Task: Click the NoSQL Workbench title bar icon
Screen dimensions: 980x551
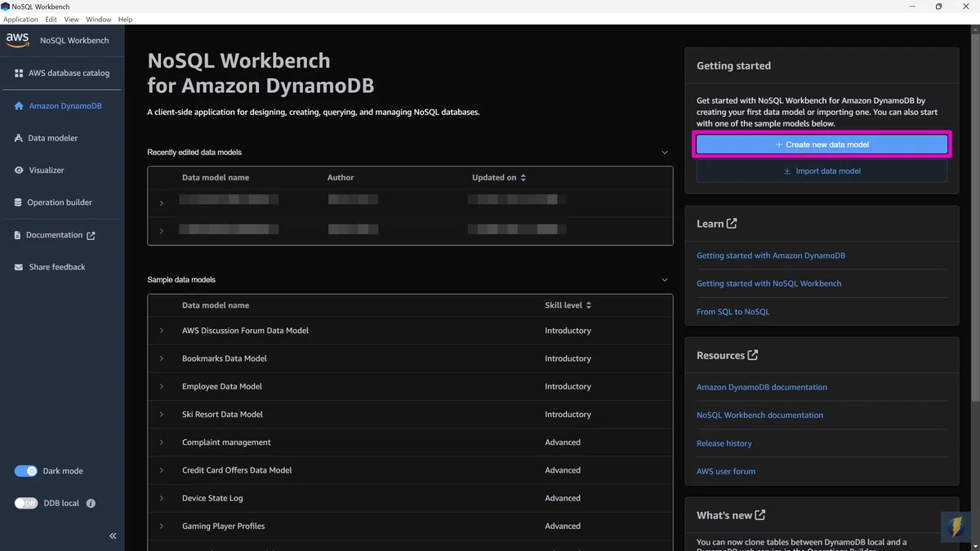Action: (6, 7)
